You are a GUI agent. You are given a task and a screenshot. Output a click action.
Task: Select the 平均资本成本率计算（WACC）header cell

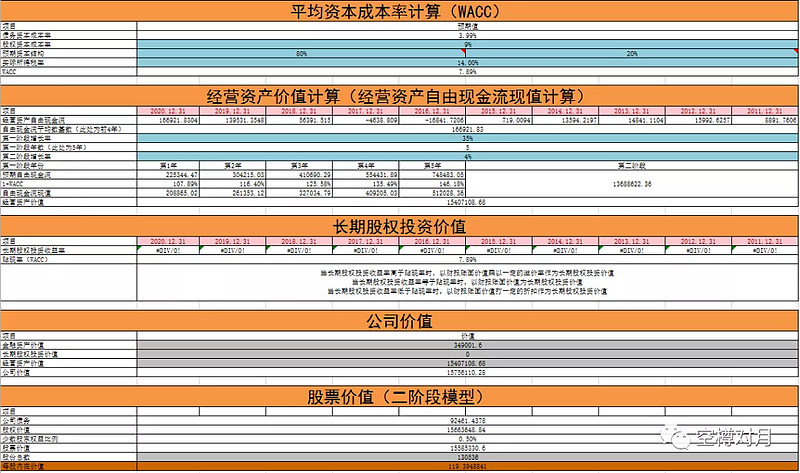pyautogui.click(x=399, y=11)
